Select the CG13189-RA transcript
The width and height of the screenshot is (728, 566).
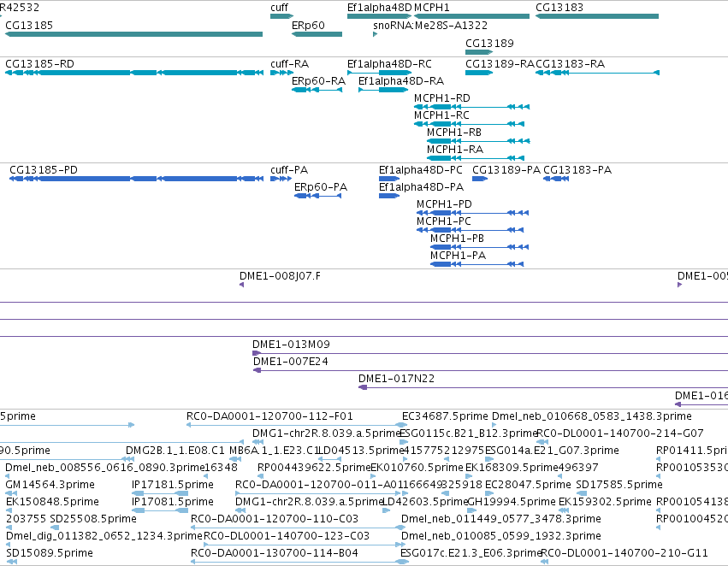pyautogui.click(x=479, y=73)
